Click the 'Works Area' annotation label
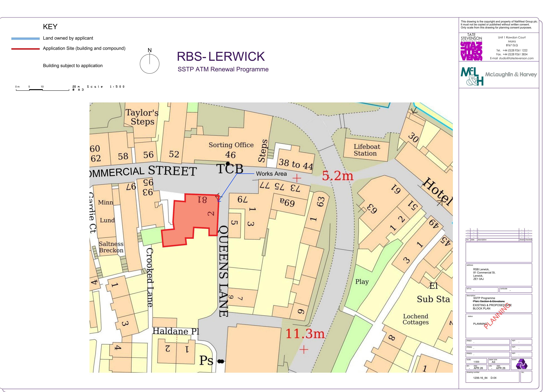 tap(271, 174)
